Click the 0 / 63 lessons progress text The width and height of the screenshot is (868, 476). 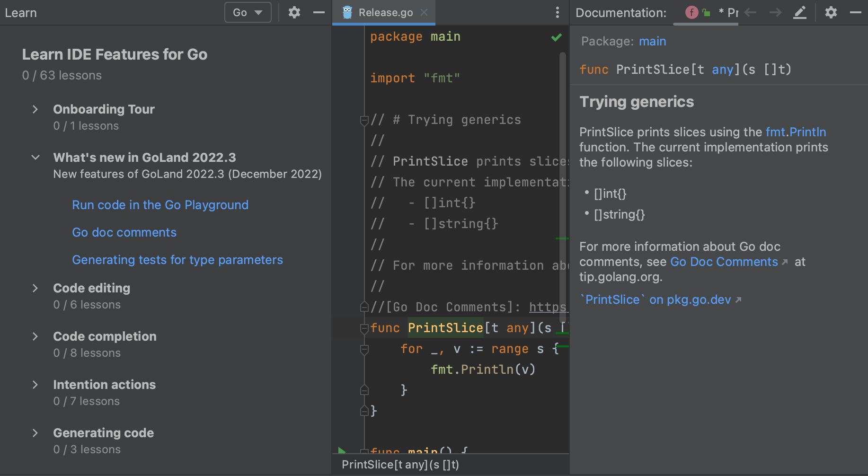pyautogui.click(x=62, y=75)
